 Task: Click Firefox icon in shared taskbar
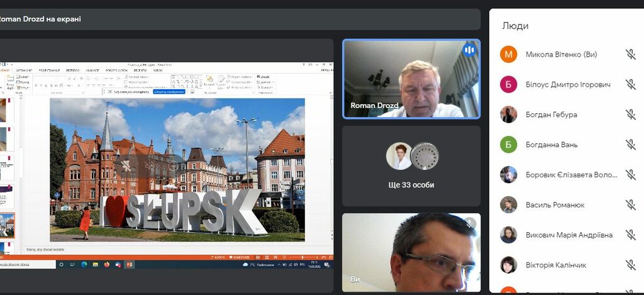[106, 265]
